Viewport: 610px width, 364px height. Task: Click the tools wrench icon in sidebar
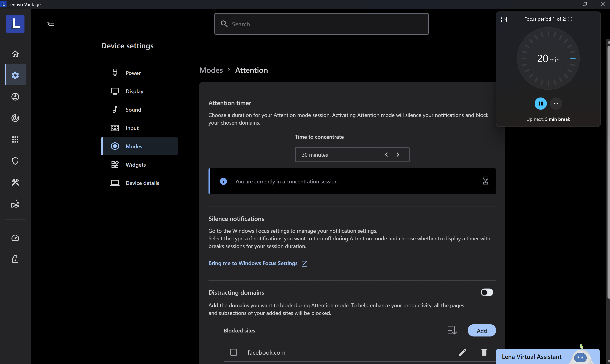15,182
